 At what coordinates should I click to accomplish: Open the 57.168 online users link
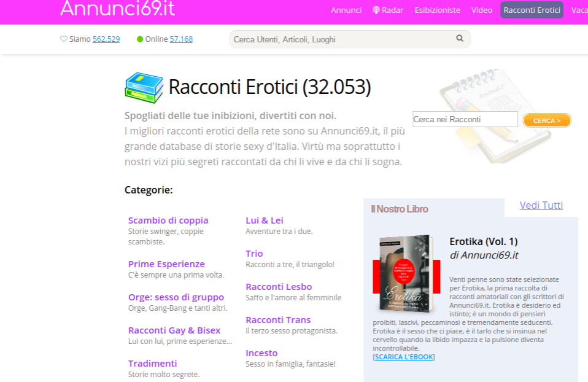coord(181,39)
